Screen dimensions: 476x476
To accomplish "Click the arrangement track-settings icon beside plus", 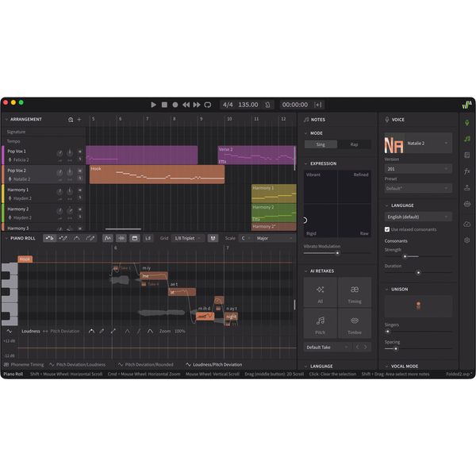I will 71,120.
